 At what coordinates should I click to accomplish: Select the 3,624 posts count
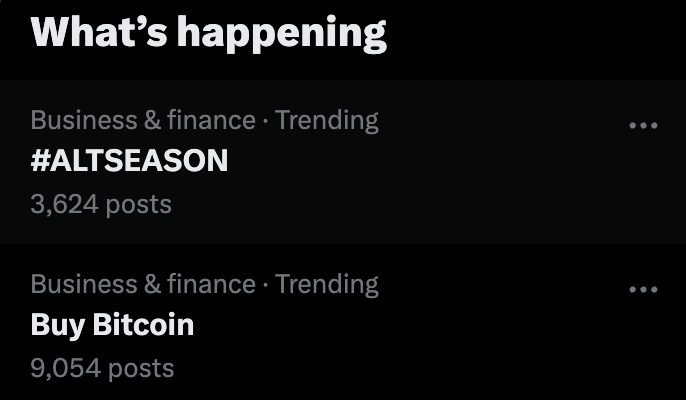point(101,204)
